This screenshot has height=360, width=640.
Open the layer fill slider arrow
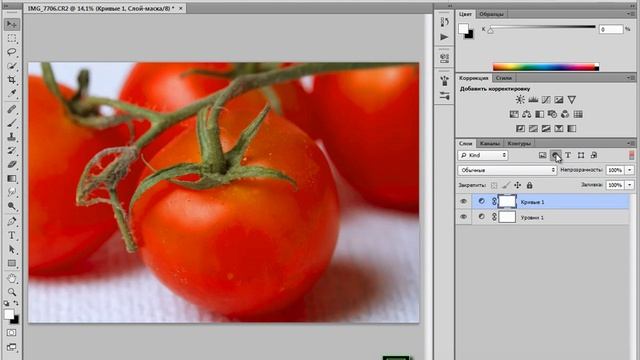click(630, 185)
